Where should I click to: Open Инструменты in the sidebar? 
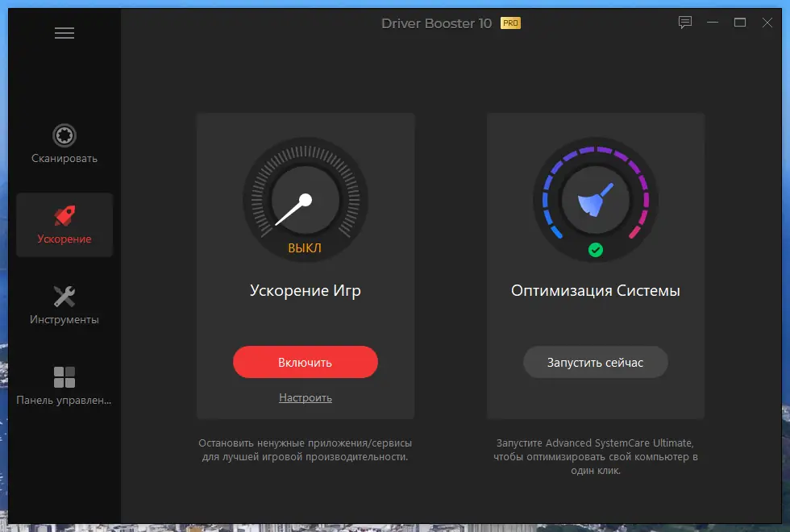coord(64,305)
